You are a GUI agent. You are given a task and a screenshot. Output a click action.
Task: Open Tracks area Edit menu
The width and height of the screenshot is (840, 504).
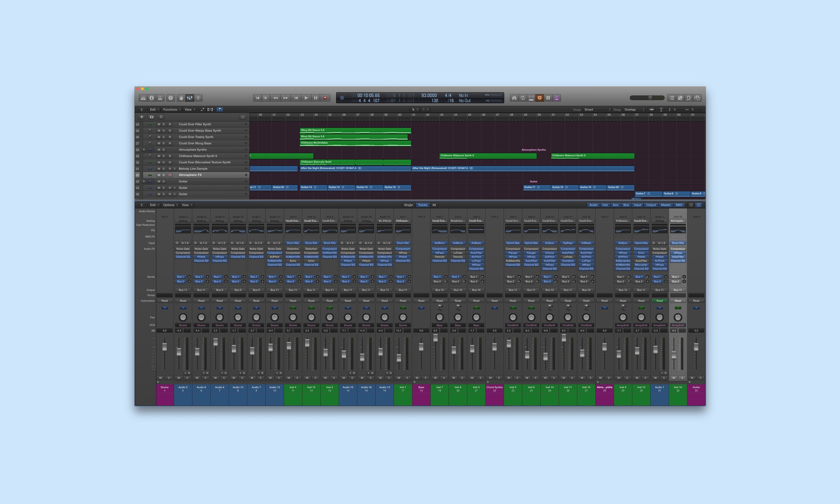point(155,109)
